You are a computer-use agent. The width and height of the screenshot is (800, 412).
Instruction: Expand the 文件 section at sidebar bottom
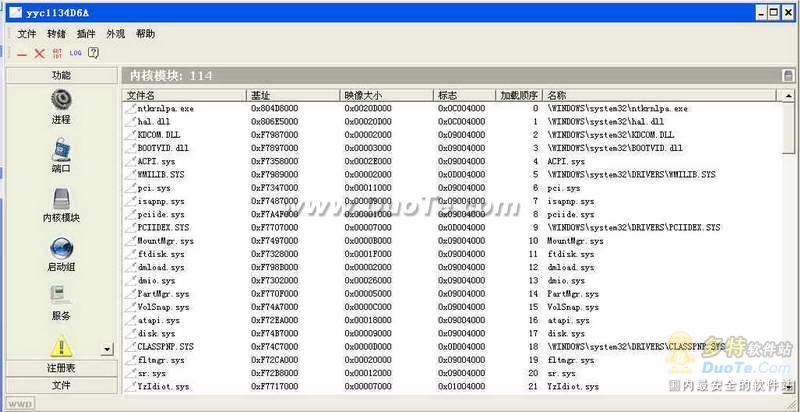point(61,385)
